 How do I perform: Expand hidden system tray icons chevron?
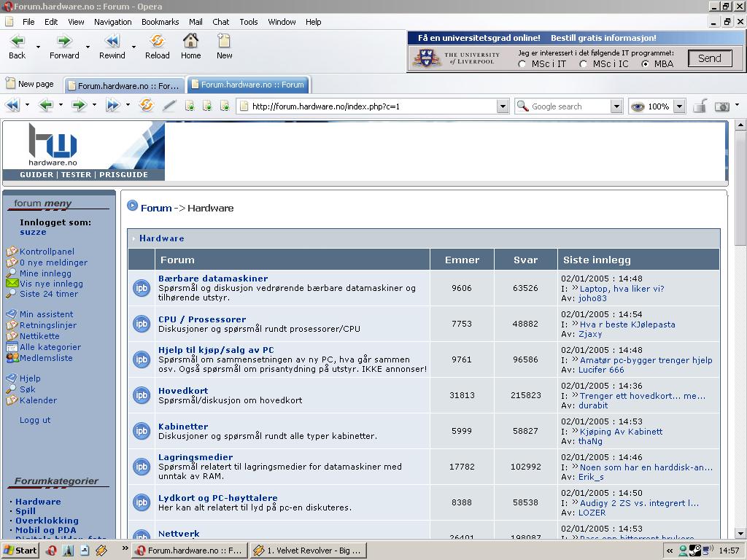click(670, 551)
